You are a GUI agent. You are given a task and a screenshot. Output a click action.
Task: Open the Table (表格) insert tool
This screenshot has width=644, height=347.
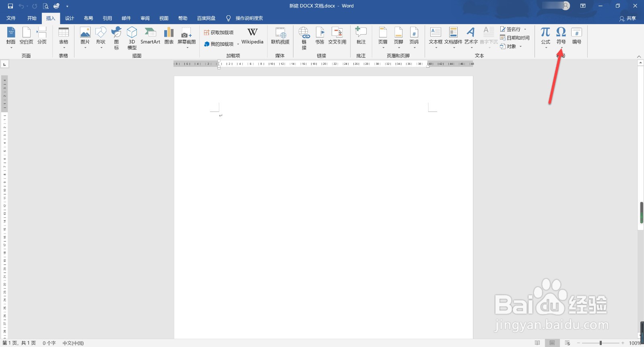(64, 37)
